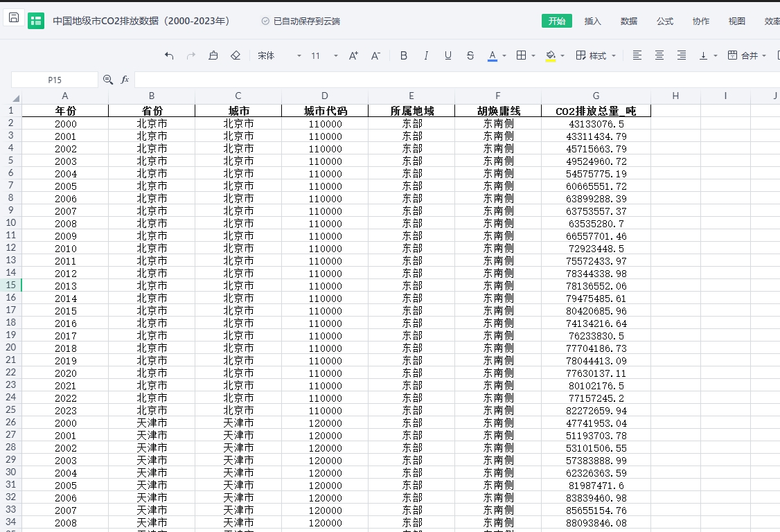Click the italic formatting icon
The image size is (780, 532).
pos(426,55)
